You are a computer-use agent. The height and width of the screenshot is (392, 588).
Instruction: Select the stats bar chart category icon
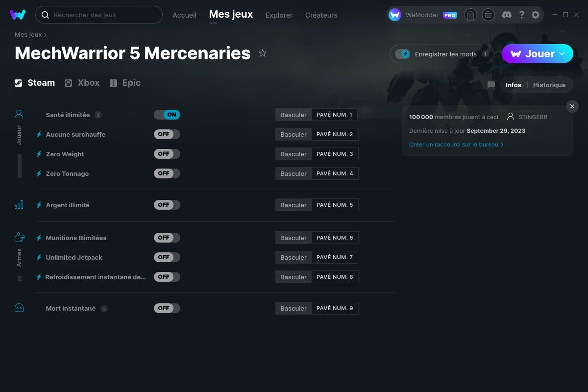pos(19,205)
